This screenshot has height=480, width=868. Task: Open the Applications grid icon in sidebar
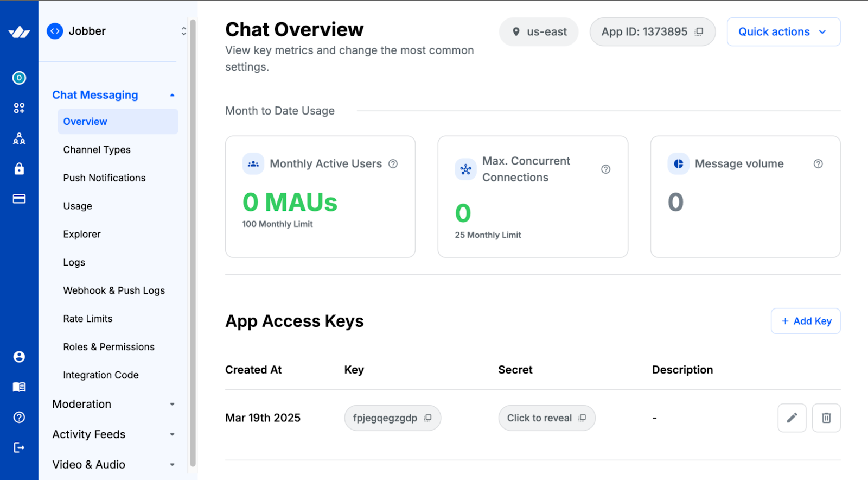[x=19, y=108]
